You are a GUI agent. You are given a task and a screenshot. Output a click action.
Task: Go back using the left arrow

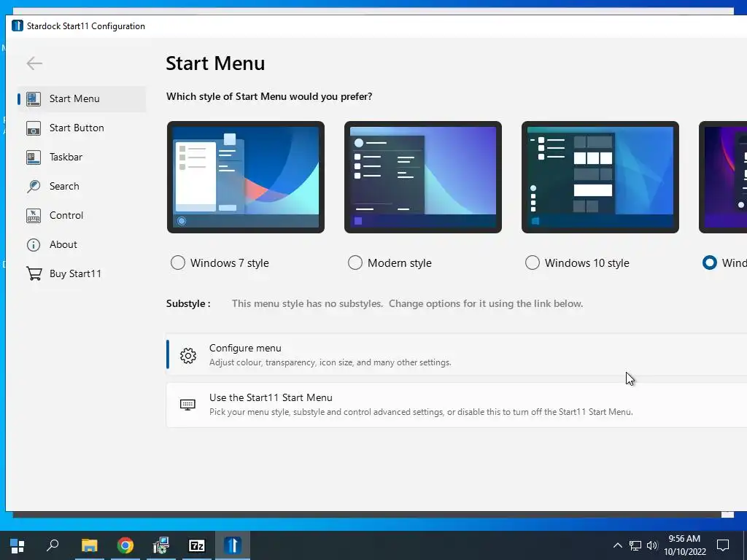(x=34, y=63)
